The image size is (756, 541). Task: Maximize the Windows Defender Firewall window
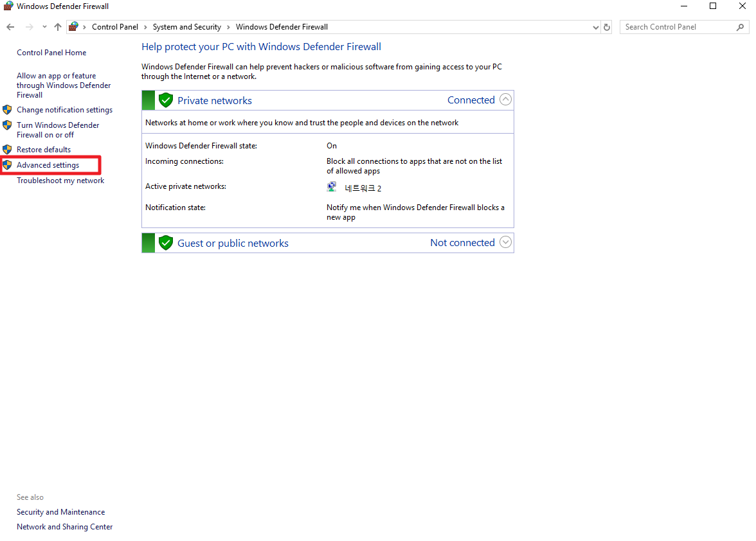point(712,6)
